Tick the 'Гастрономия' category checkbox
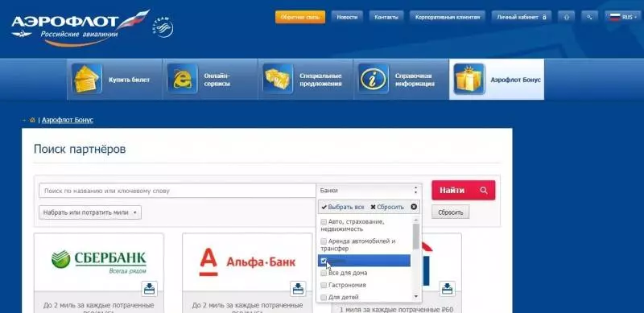 (x=324, y=285)
